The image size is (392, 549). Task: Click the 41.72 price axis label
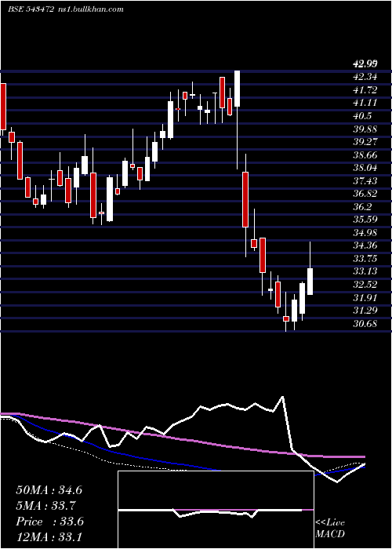[x=365, y=90]
